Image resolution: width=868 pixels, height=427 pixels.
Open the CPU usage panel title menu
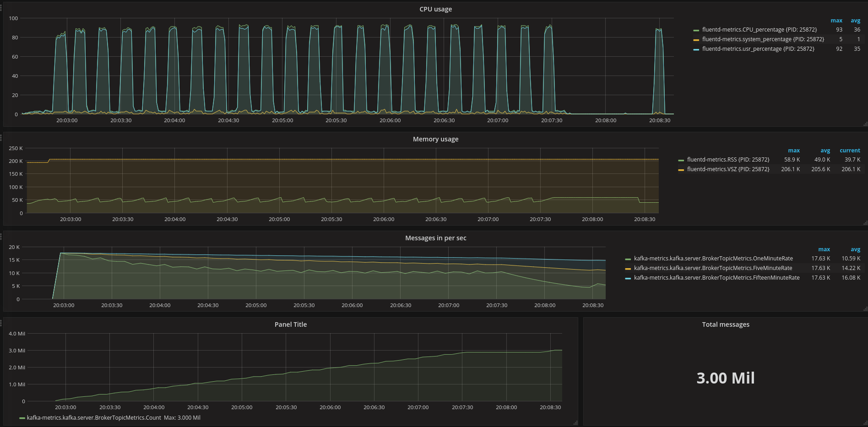435,9
